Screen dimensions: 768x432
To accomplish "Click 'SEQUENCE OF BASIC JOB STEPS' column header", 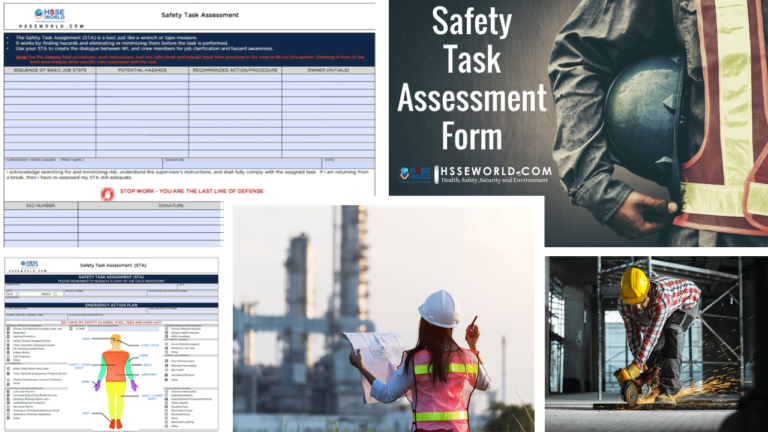I will [x=50, y=70].
